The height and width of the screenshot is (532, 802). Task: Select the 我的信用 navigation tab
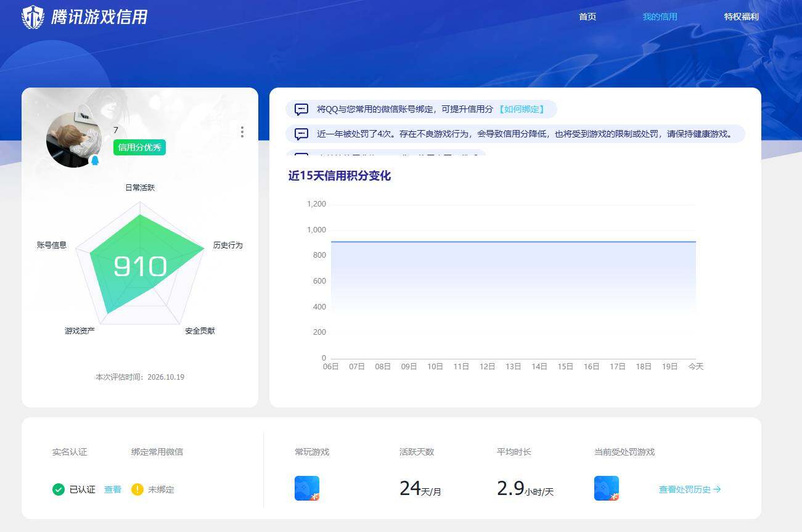[660, 17]
